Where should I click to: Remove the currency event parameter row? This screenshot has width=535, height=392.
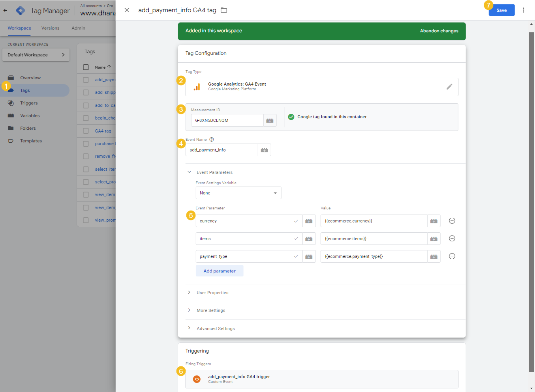pyautogui.click(x=452, y=221)
